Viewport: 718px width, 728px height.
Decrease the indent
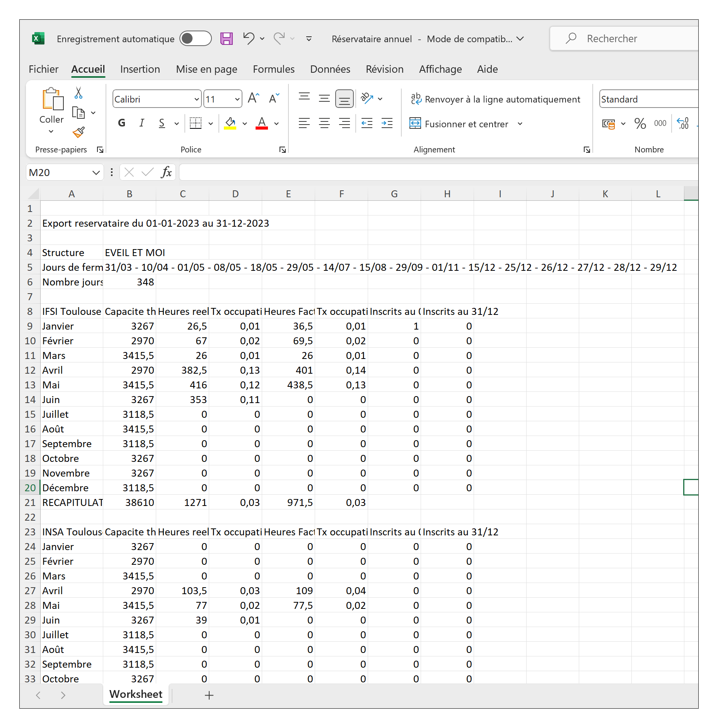pyautogui.click(x=367, y=123)
